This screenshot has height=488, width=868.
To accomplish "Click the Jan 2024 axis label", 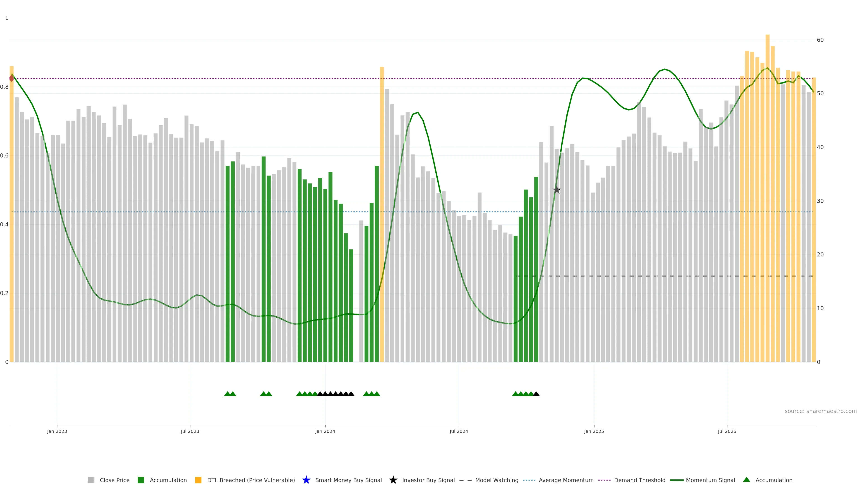I will pyautogui.click(x=325, y=431).
